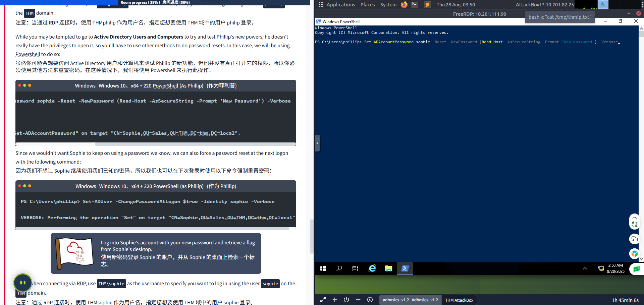Click the remaining time 1h 45min text

(x=625, y=300)
